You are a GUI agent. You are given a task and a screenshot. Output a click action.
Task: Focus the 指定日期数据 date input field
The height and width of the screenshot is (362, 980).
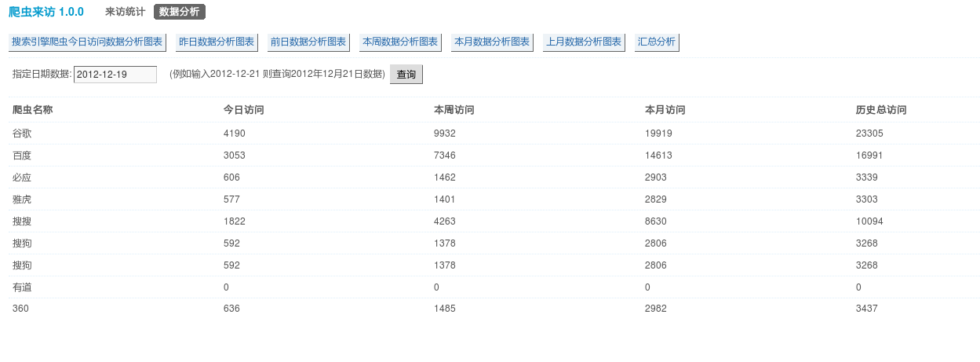tap(115, 75)
